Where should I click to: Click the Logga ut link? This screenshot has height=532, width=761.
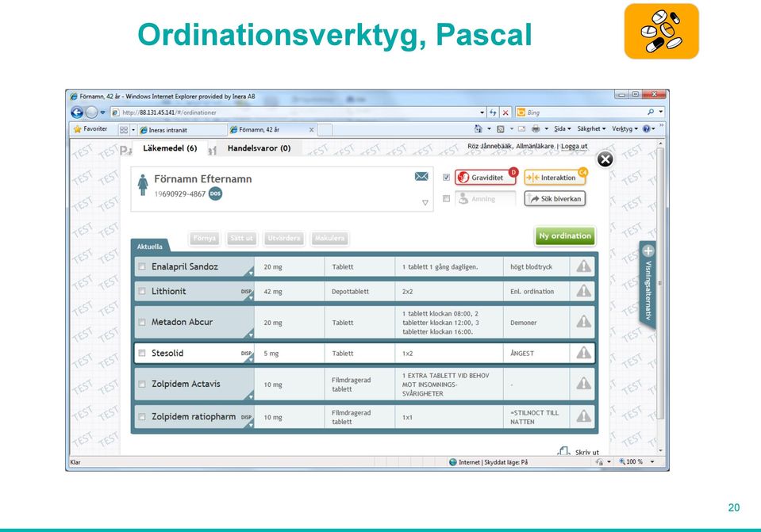575,146
